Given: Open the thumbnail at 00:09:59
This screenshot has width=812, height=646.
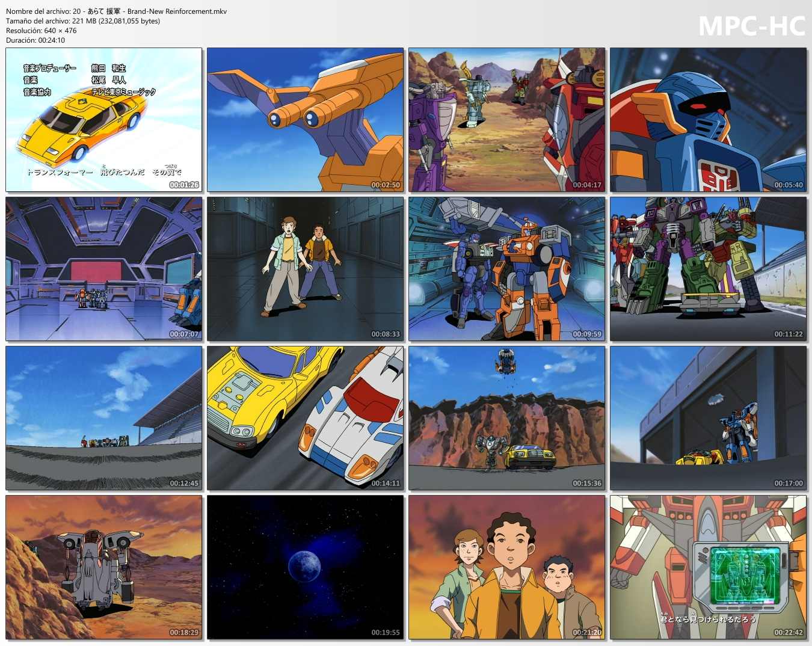Looking at the screenshot, I should pyautogui.click(x=506, y=269).
